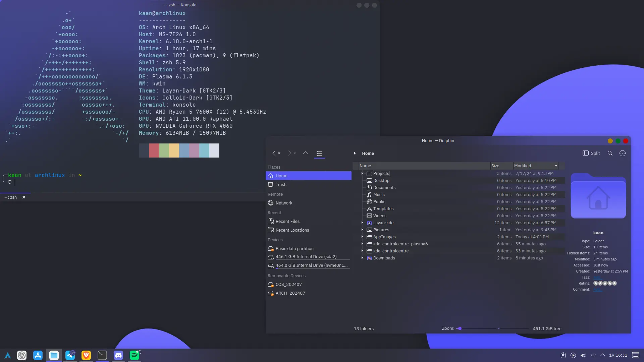This screenshot has height=362, width=644.
Task: Open Network in the Remote section
Action: (x=309, y=203)
